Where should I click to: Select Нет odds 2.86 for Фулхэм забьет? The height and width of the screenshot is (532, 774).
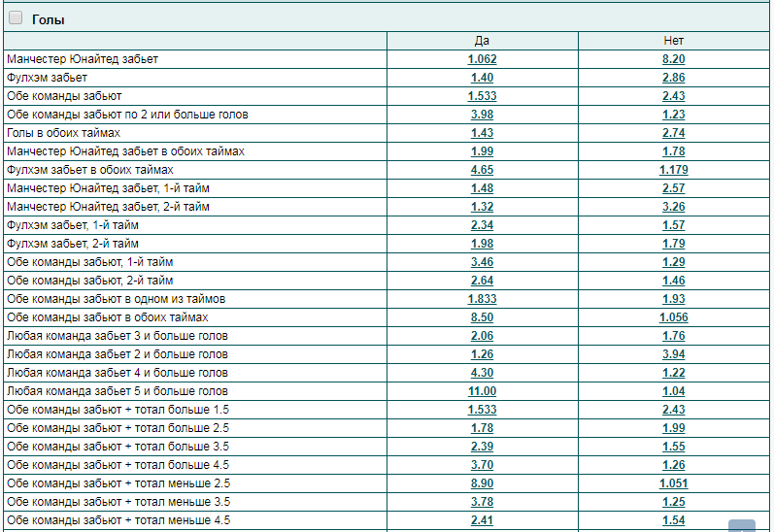coord(673,78)
